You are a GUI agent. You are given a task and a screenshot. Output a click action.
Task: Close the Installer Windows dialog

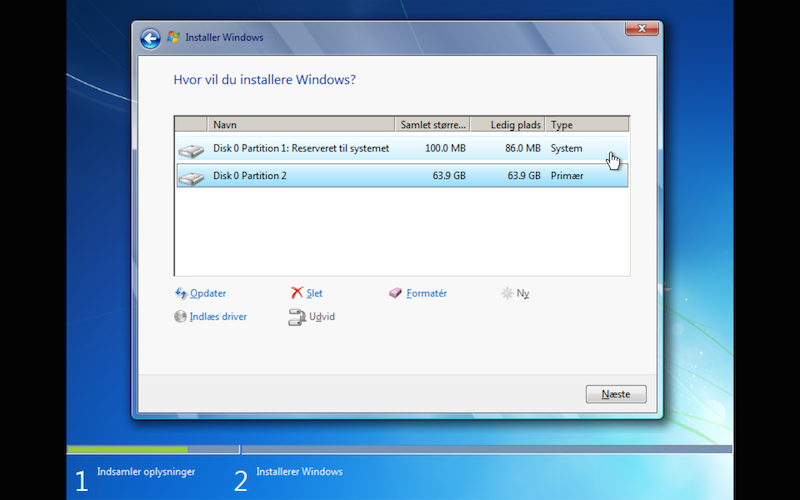coord(642,29)
